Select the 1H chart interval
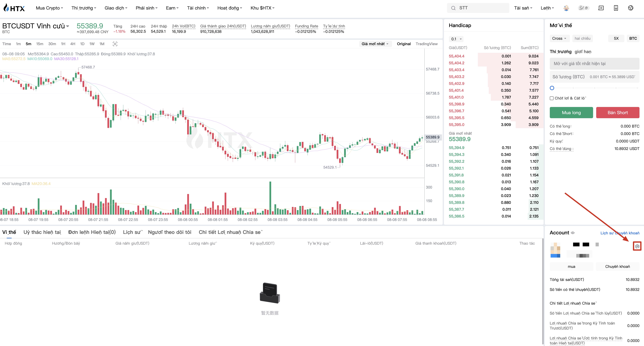This screenshot has height=346, width=644. 63,44
